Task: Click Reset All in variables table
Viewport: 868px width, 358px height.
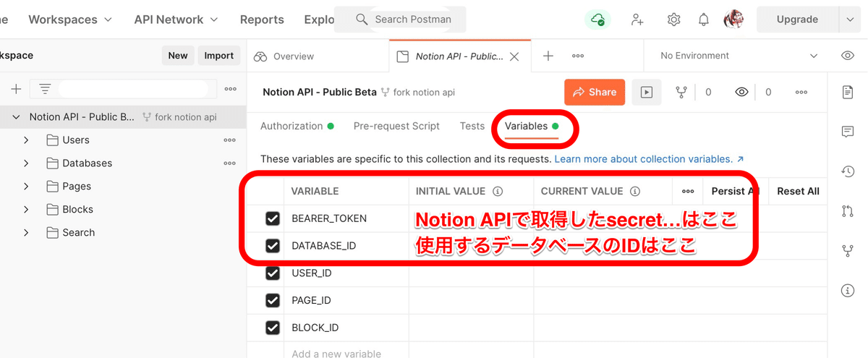Action: click(x=798, y=192)
